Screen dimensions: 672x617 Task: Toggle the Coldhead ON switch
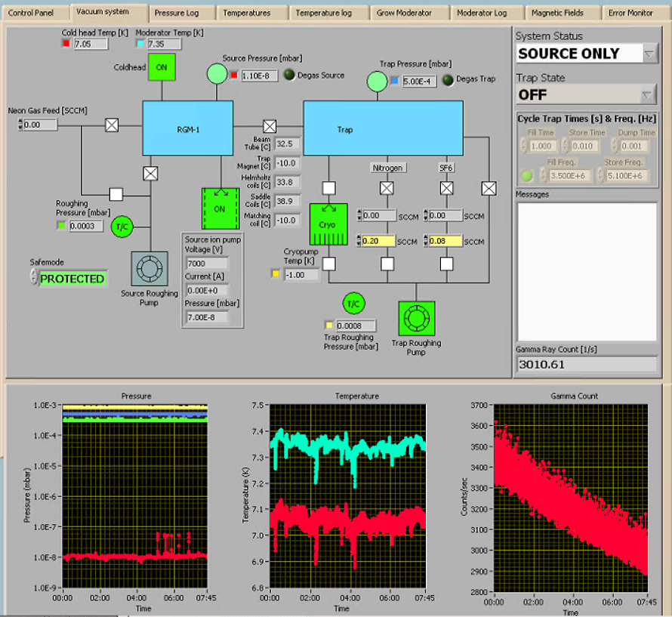[x=161, y=66]
